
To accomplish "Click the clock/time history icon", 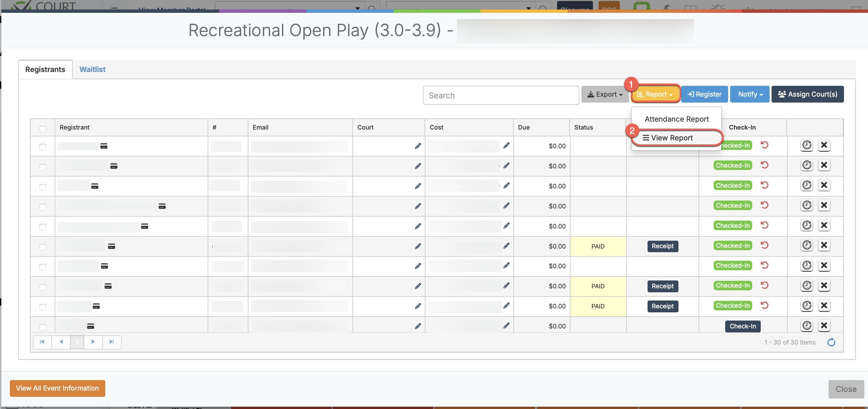I will click(805, 144).
